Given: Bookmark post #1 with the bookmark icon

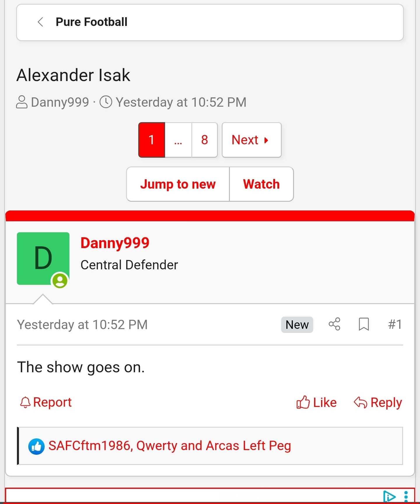Looking at the screenshot, I should [364, 324].
